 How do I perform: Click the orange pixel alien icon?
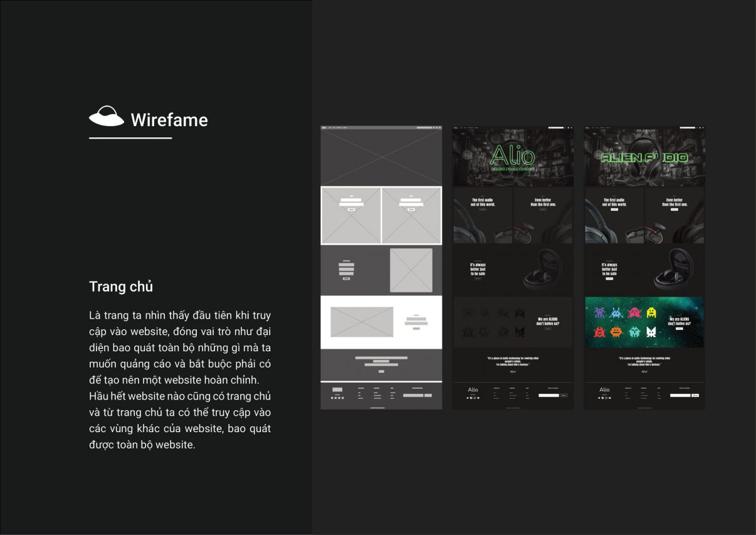(x=617, y=331)
